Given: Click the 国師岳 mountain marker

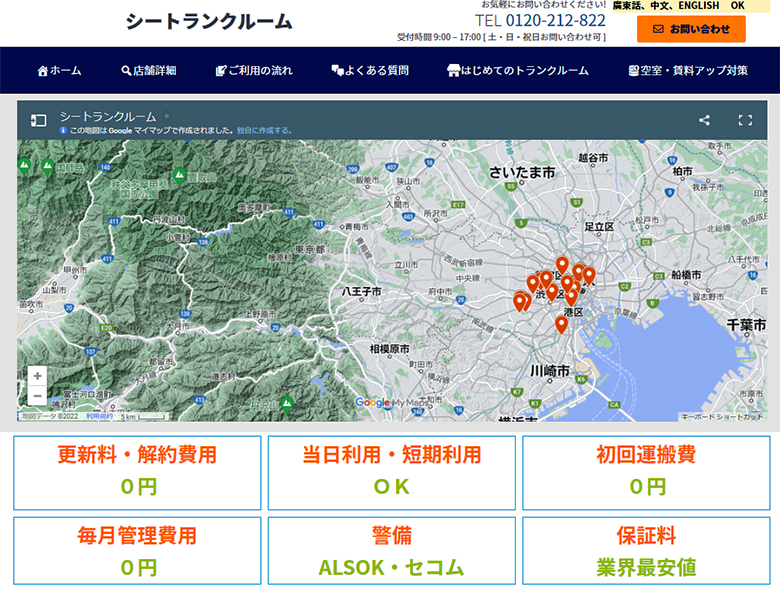Looking at the screenshot, I should (x=48, y=166).
